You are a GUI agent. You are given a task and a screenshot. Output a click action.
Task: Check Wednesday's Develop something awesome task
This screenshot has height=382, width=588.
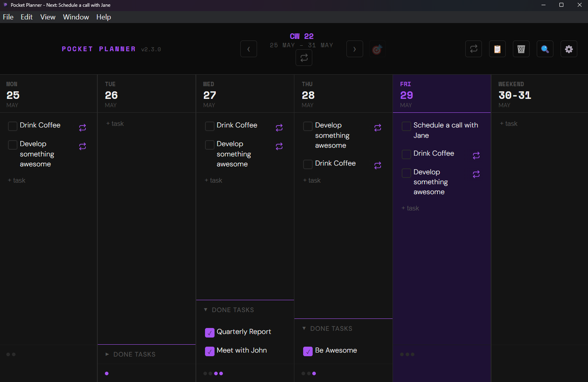pyautogui.click(x=210, y=145)
